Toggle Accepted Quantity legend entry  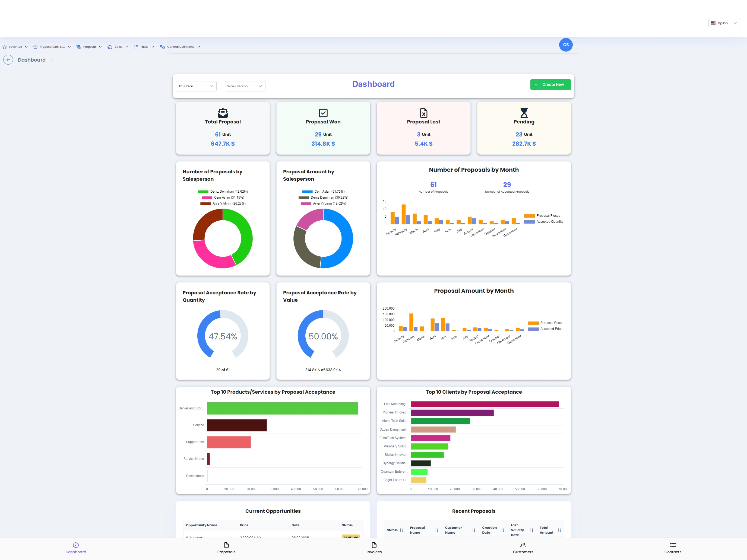tap(543, 222)
